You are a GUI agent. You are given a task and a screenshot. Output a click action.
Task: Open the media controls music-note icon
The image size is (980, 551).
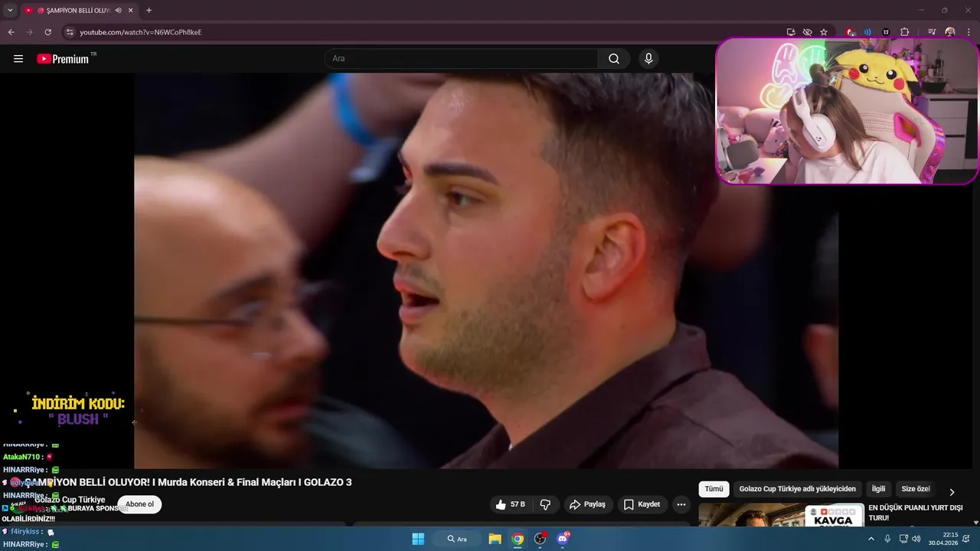coord(932,32)
